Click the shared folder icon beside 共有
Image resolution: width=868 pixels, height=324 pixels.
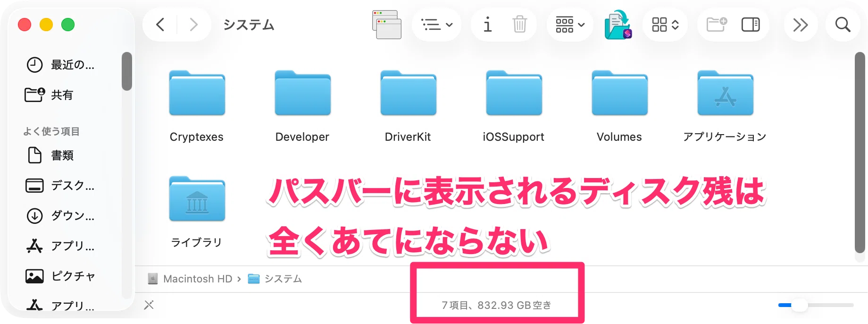[34, 95]
